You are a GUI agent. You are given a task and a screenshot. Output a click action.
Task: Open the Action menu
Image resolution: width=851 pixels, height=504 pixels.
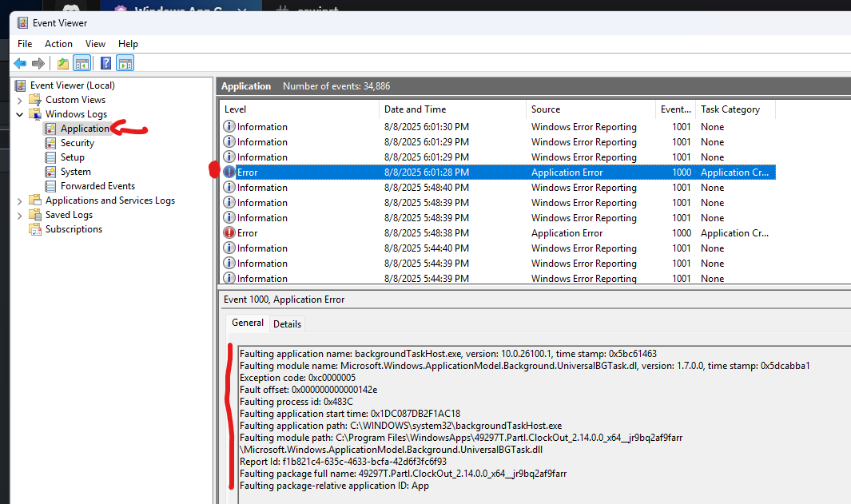[58, 44]
